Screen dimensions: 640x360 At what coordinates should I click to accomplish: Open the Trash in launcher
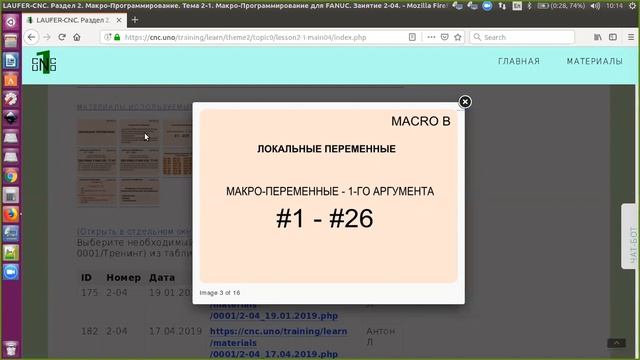click(11, 348)
